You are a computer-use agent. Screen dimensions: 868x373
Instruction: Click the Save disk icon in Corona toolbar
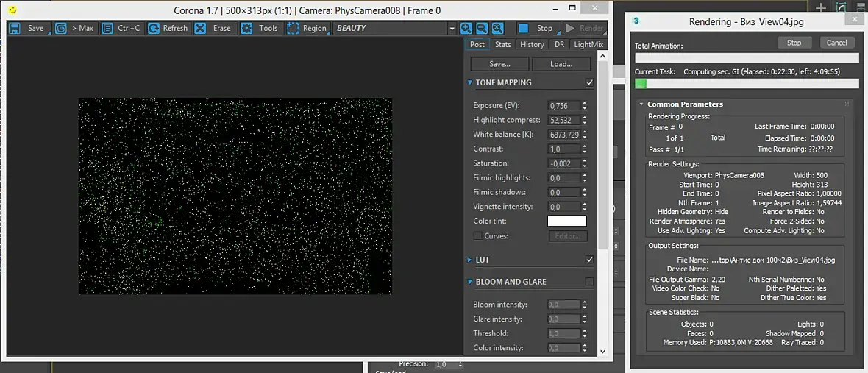point(15,28)
